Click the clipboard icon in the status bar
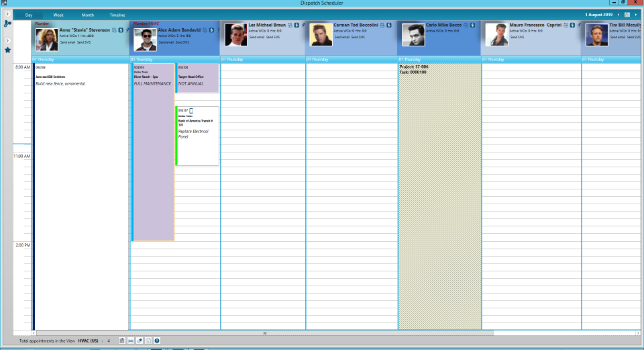 click(122, 341)
